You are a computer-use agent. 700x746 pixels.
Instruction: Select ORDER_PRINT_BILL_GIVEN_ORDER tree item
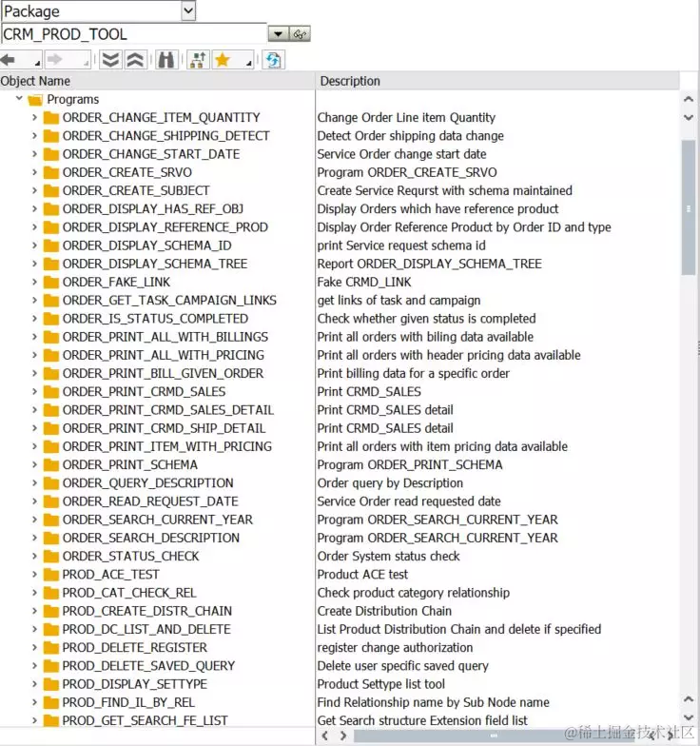click(x=163, y=373)
